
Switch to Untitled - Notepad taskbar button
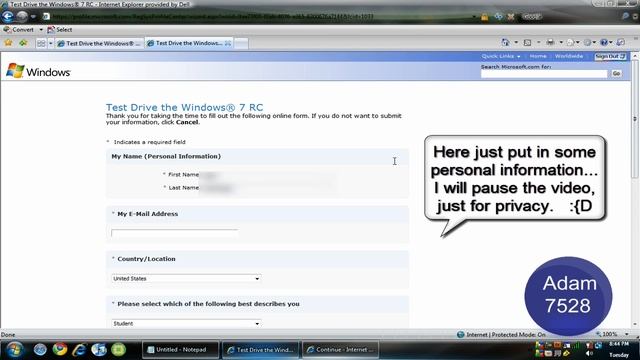click(180, 350)
